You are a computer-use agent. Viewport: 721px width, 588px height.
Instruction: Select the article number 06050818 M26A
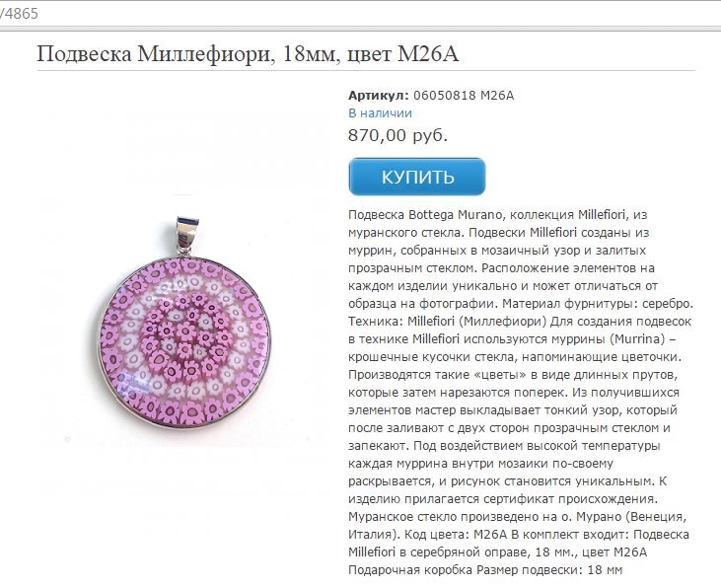click(464, 96)
